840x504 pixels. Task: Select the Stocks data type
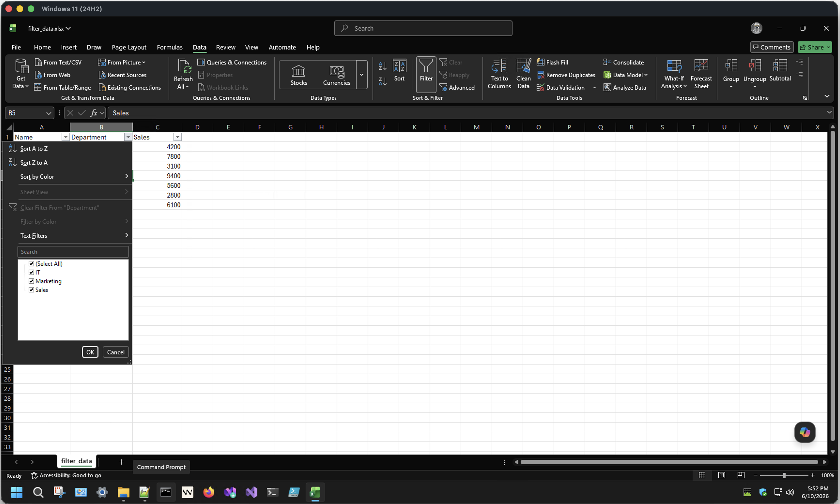[299, 75]
